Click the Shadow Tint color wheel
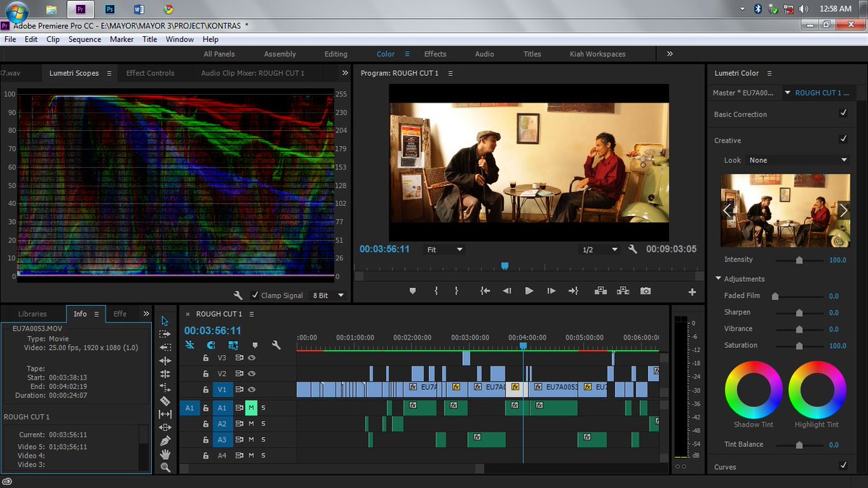The image size is (868, 488). (x=753, y=390)
